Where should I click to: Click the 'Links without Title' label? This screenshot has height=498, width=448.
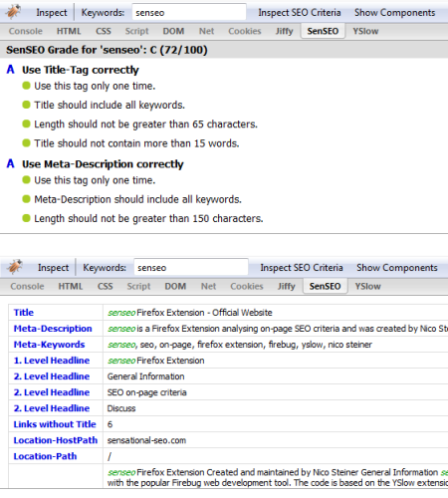[55, 424]
